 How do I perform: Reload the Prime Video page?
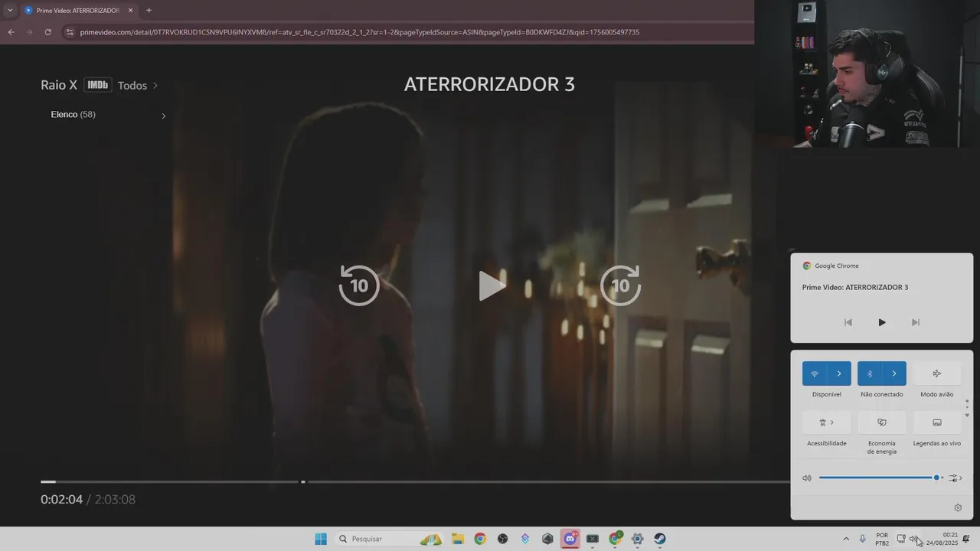point(47,32)
